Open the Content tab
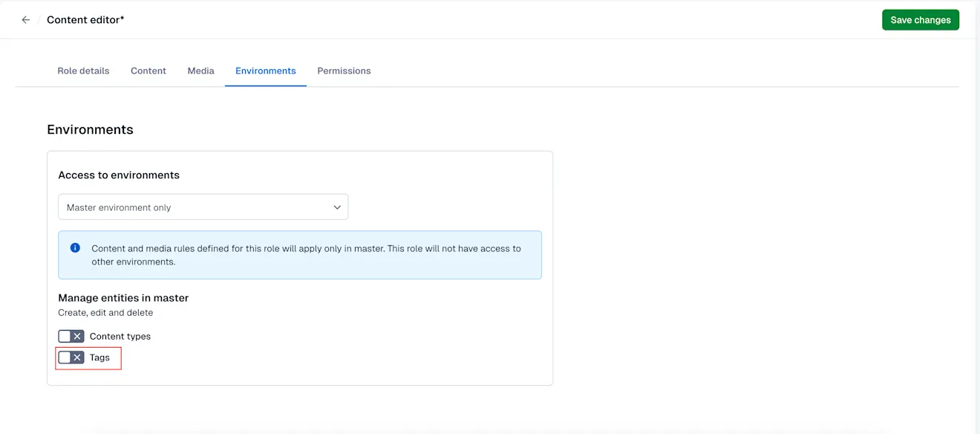980x434 pixels. [x=148, y=71]
